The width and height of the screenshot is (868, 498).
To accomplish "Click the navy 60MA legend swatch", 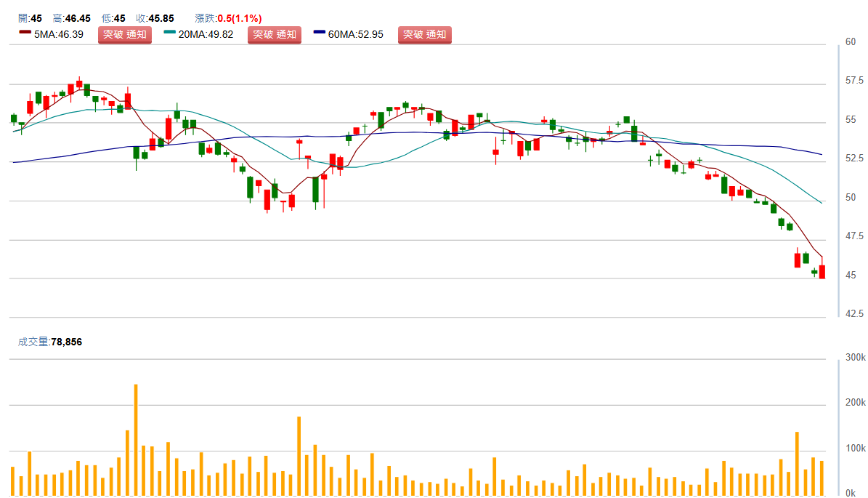I will (x=320, y=32).
